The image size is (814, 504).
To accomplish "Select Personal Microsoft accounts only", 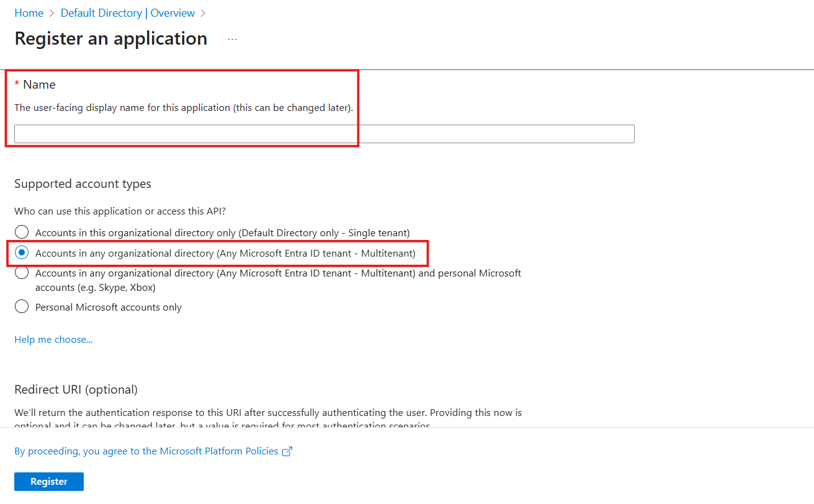I will tap(22, 307).
